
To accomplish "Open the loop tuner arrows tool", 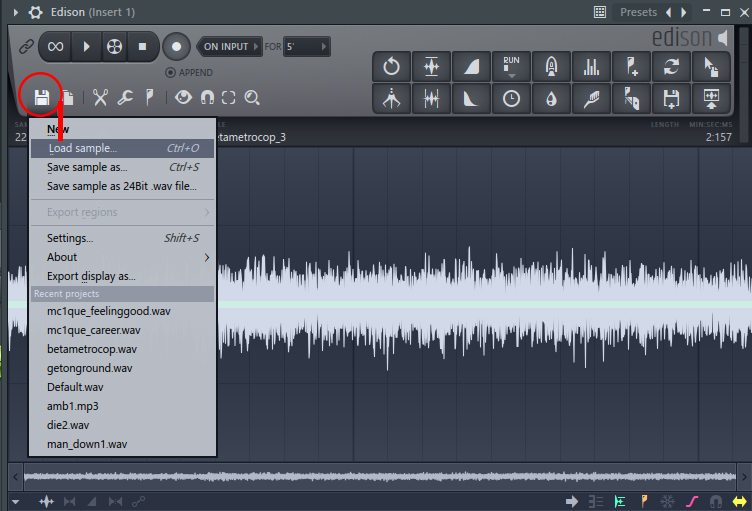I will click(x=671, y=66).
